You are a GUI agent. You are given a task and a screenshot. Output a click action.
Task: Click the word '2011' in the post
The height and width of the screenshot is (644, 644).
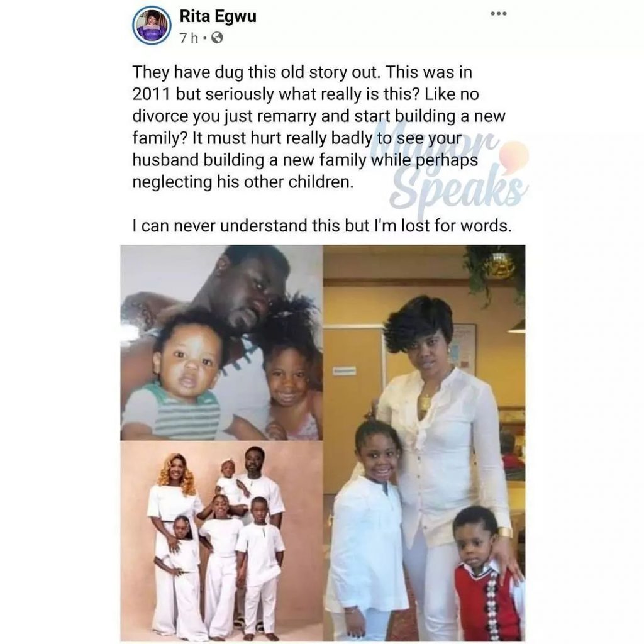click(151, 94)
